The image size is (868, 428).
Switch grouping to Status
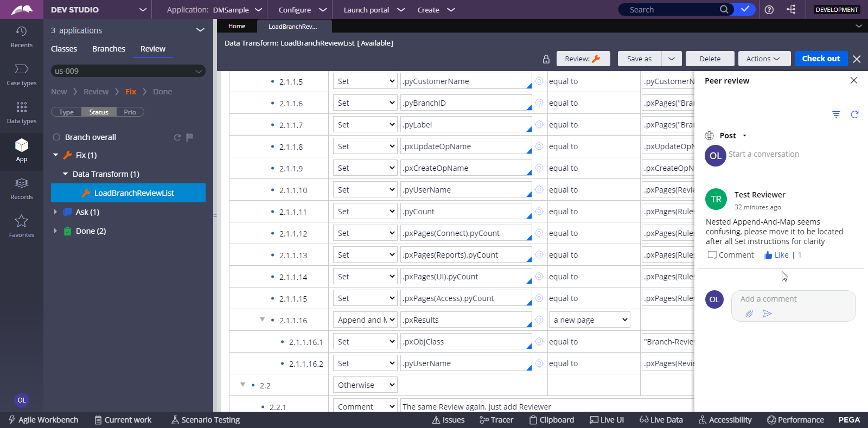[99, 112]
